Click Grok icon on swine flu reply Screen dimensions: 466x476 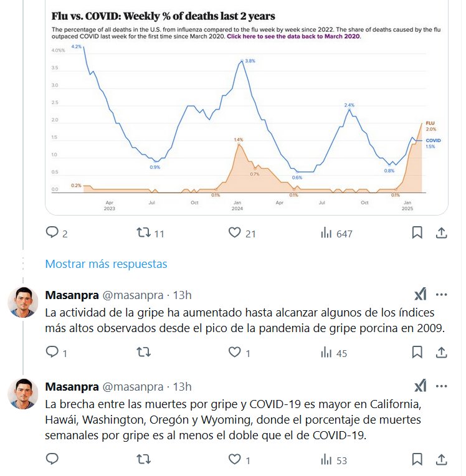pos(421,295)
